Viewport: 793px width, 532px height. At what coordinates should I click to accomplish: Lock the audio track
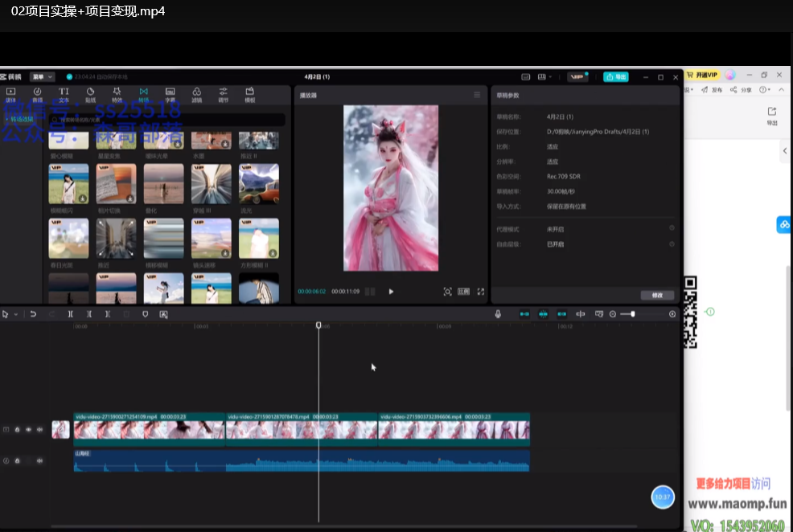[17, 460]
